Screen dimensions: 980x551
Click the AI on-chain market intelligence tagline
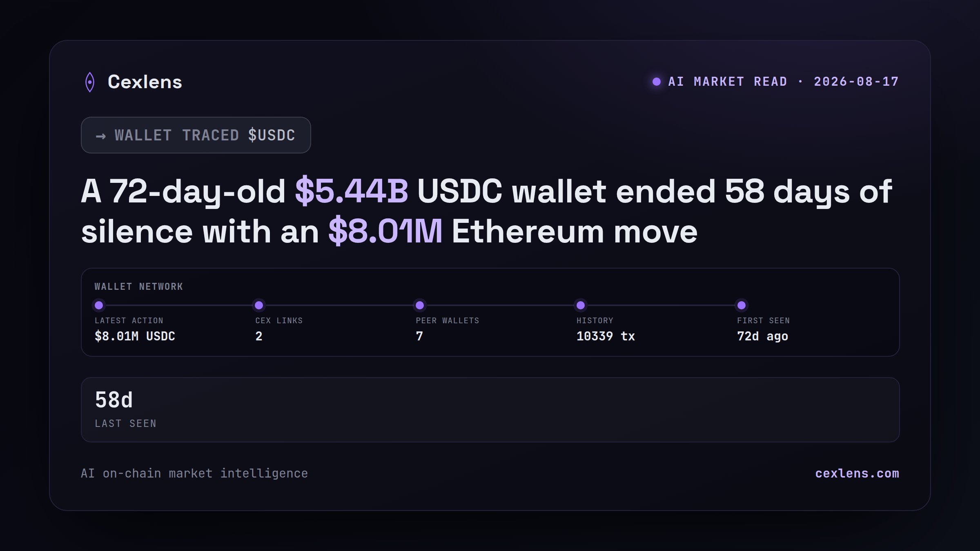click(x=194, y=473)
